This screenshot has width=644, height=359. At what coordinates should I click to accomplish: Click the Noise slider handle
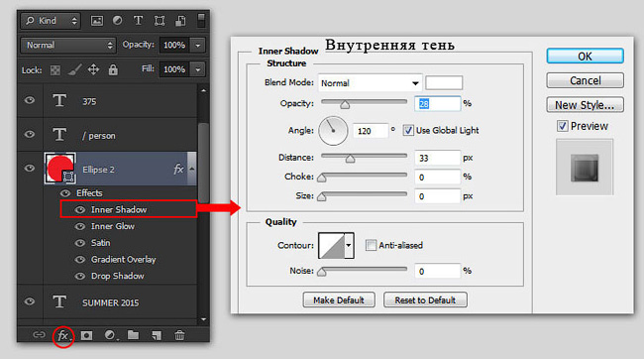pyautogui.click(x=322, y=272)
